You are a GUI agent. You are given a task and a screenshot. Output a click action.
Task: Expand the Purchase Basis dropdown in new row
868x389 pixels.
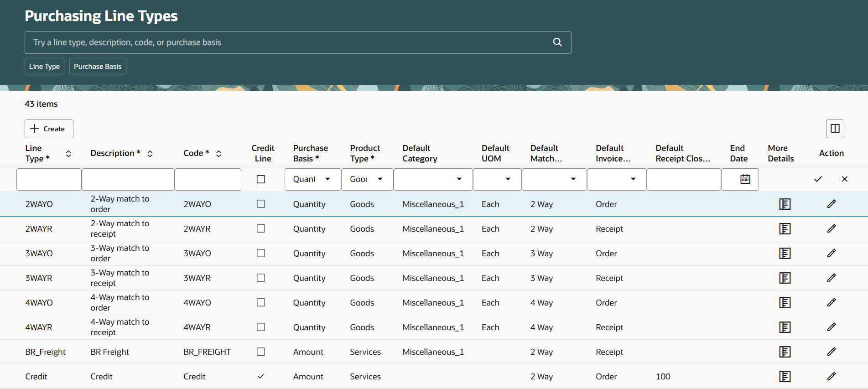(x=327, y=179)
